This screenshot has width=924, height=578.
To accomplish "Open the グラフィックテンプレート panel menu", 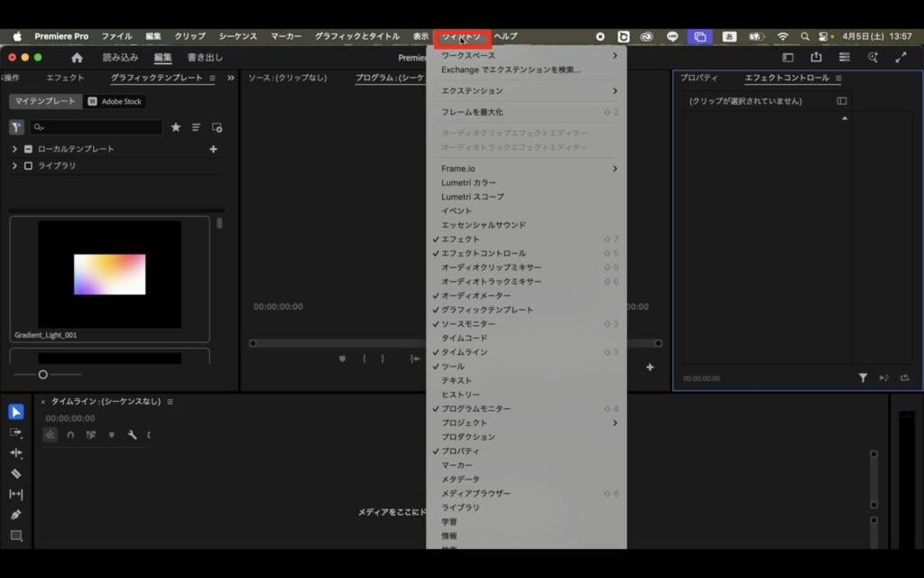I will 212,78.
